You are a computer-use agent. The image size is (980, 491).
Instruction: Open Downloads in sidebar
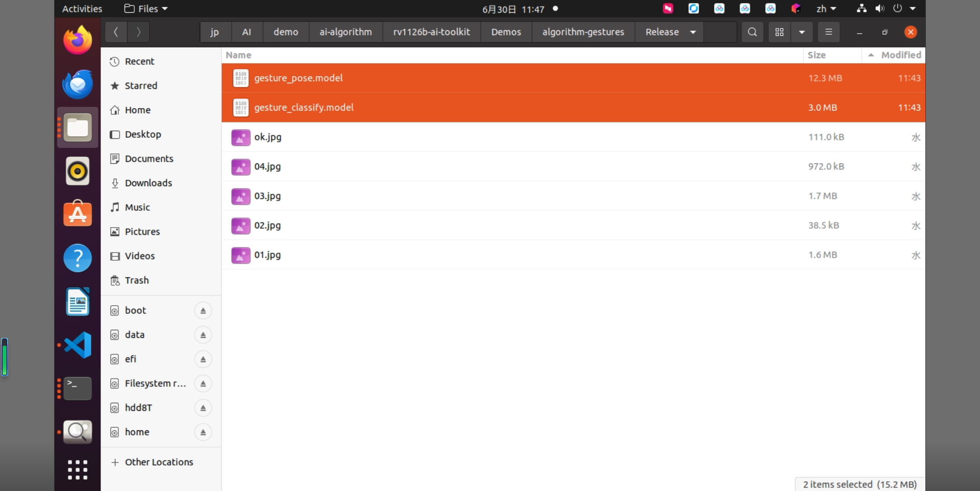pos(161,183)
